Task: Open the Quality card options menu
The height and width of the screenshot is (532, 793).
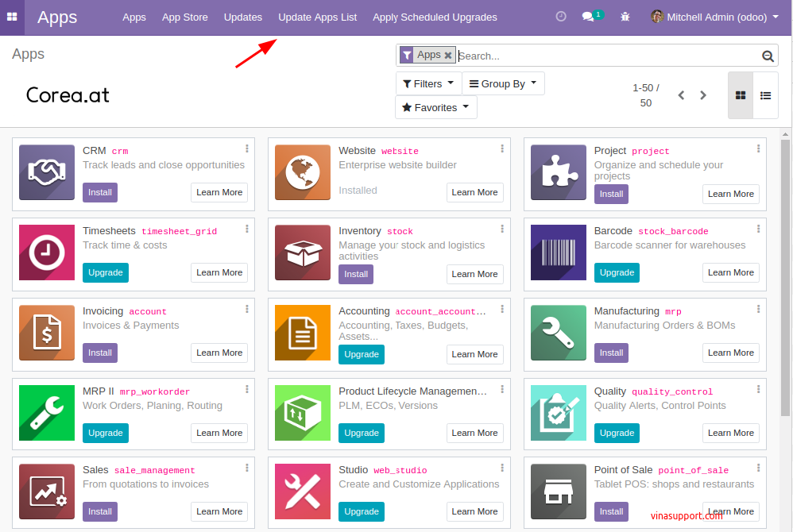Action: pos(758,389)
